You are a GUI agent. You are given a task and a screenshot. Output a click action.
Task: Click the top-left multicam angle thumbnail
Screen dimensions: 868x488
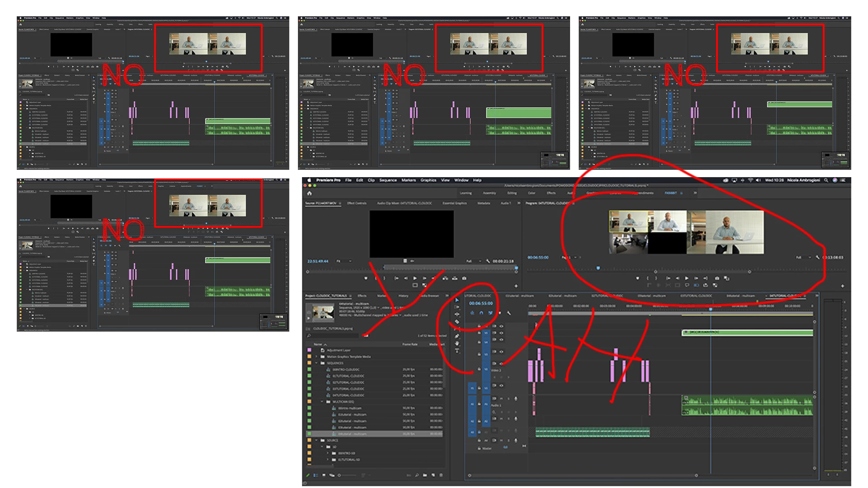628,221
